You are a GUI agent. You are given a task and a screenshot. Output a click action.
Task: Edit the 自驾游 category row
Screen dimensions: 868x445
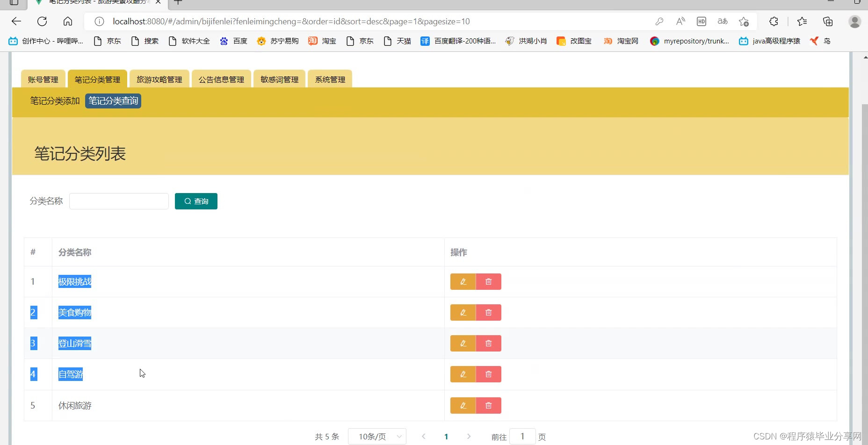tap(463, 374)
